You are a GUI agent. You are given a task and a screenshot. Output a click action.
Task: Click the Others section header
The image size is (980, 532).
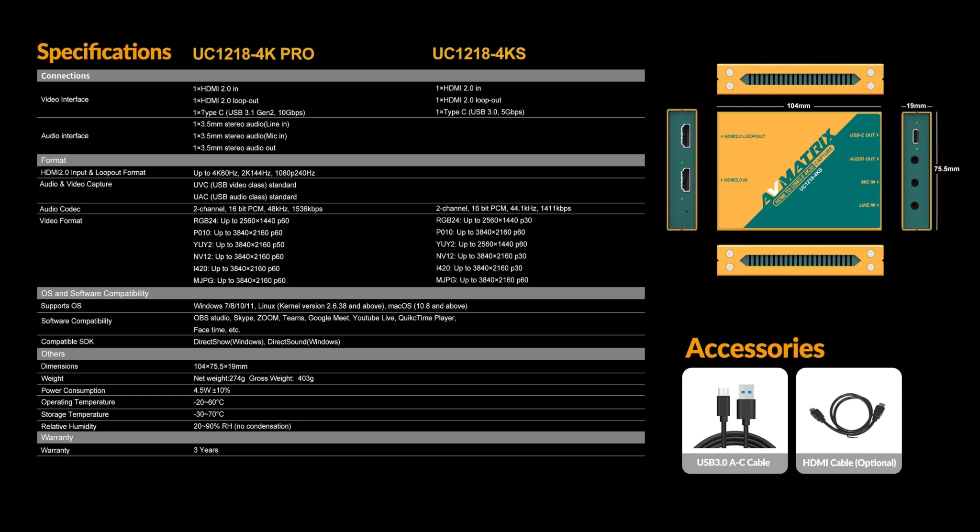coord(53,354)
